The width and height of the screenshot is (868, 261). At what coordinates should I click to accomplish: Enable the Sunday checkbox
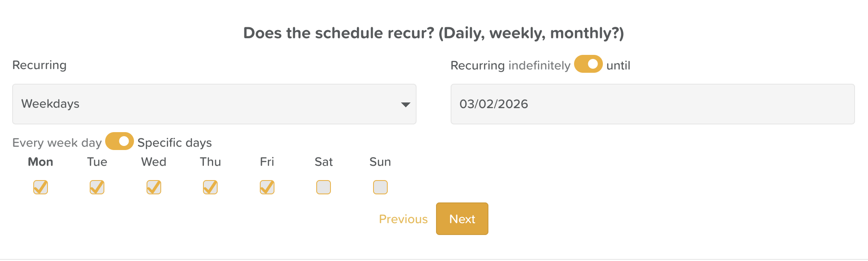[380, 187]
